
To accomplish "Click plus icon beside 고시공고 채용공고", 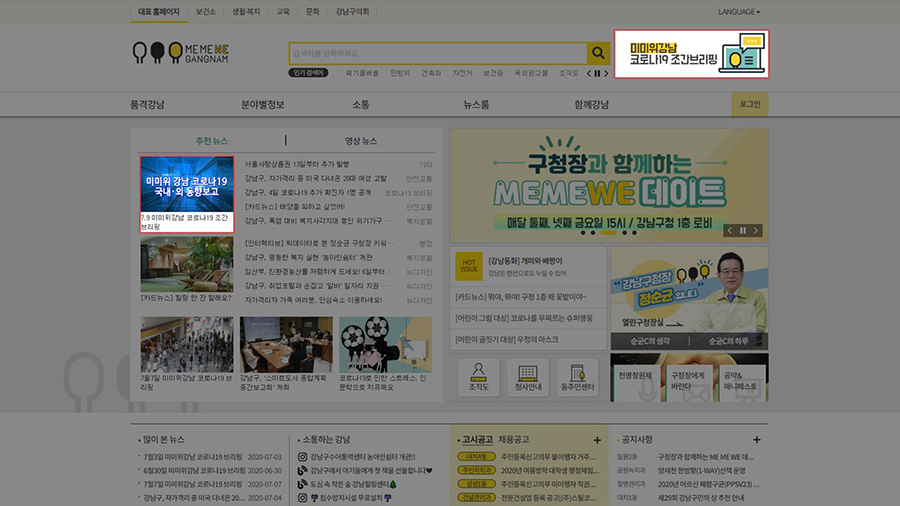I will (597, 440).
